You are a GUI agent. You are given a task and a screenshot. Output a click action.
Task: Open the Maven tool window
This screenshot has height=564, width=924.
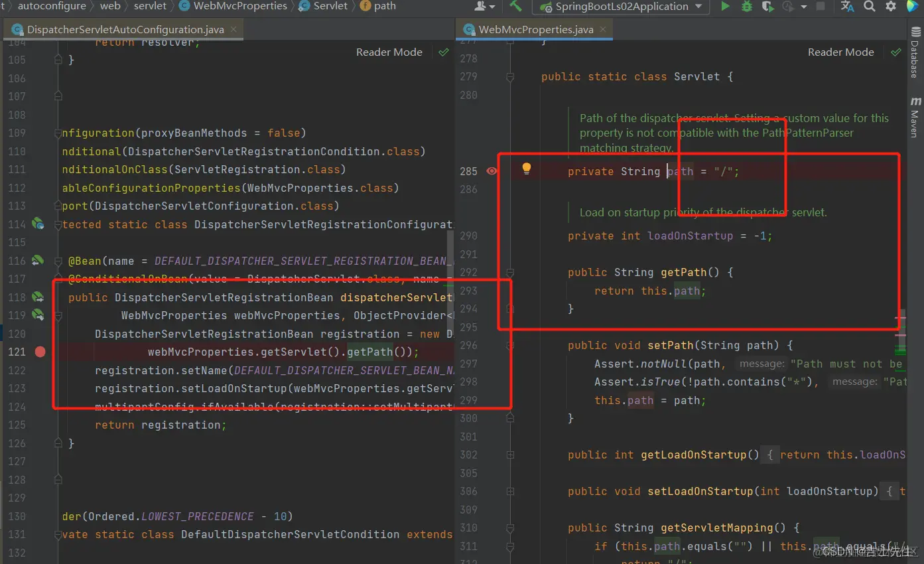915,117
